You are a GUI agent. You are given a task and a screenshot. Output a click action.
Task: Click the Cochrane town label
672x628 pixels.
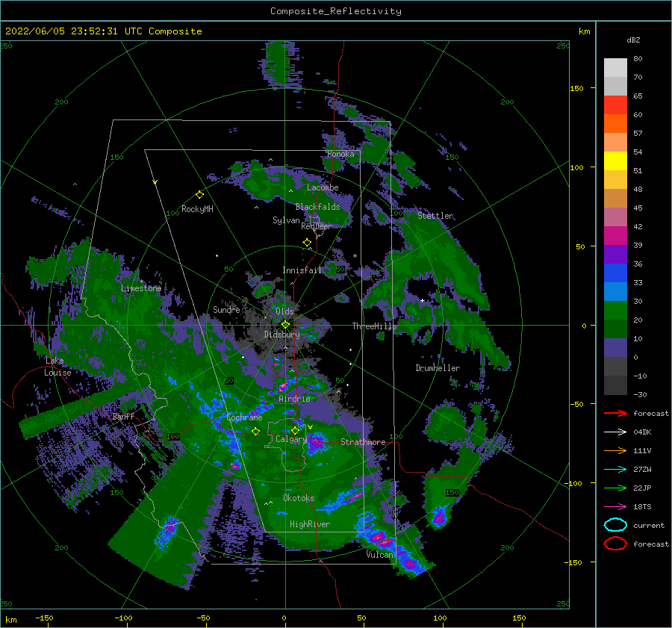click(x=244, y=417)
